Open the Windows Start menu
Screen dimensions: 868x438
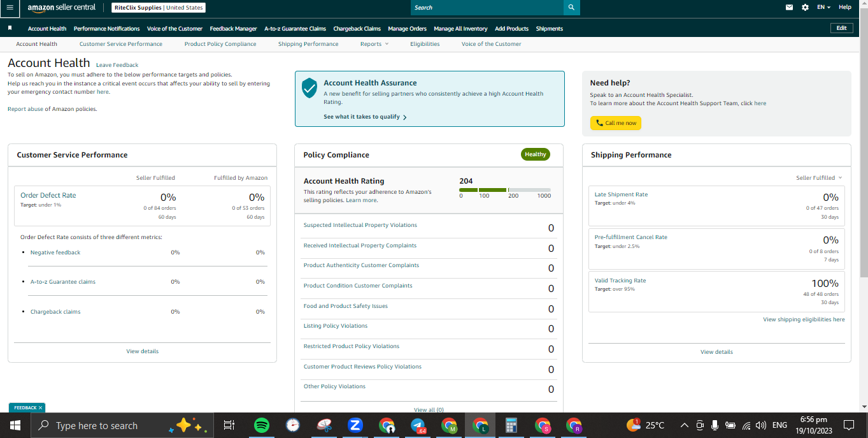(15, 425)
